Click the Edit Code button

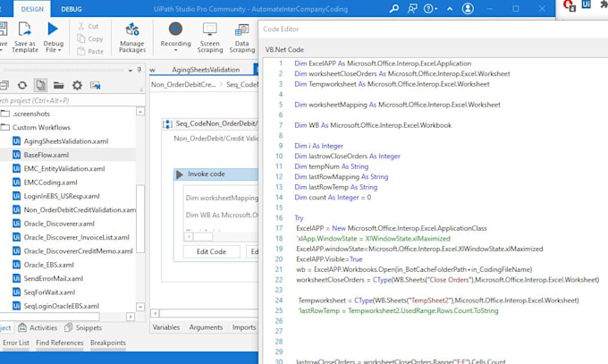tap(211, 252)
